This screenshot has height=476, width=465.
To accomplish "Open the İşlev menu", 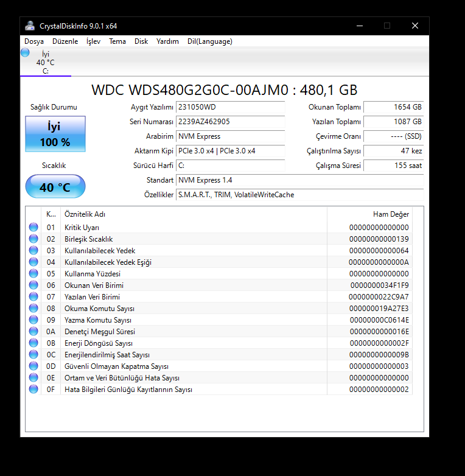I will (x=93, y=41).
